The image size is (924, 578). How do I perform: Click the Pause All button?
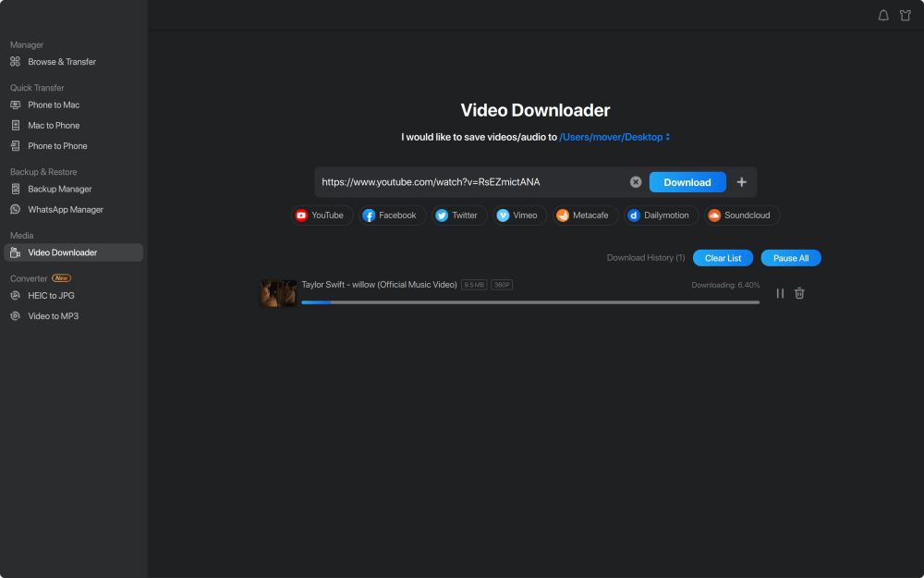point(791,258)
